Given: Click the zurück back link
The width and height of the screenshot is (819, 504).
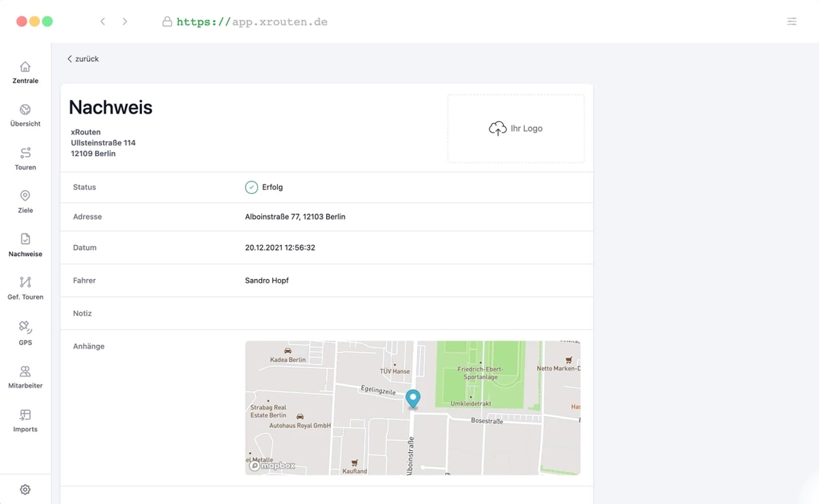Looking at the screenshot, I should pyautogui.click(x=83, y=59).
